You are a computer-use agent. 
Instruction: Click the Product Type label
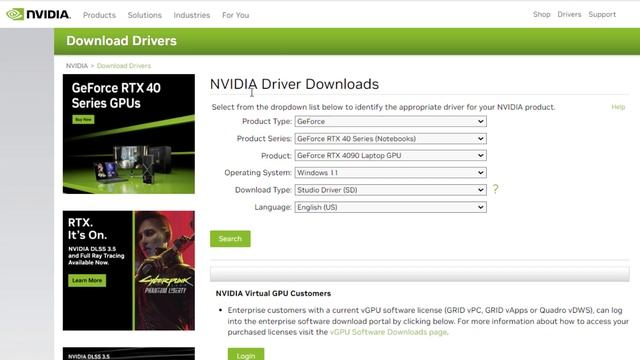[267, 121]
